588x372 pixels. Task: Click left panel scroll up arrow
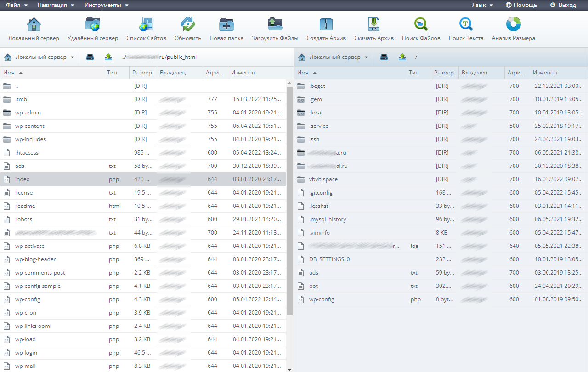(289, 83)
